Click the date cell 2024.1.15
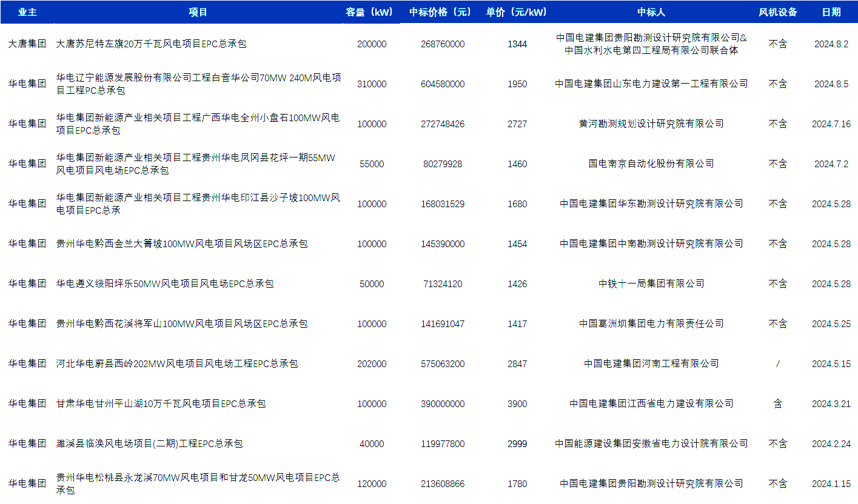 [831, 484]
